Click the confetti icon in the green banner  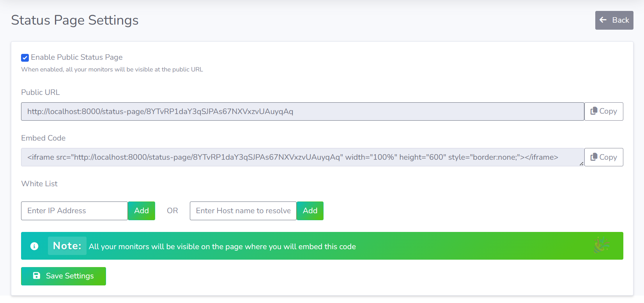(601, 246)
